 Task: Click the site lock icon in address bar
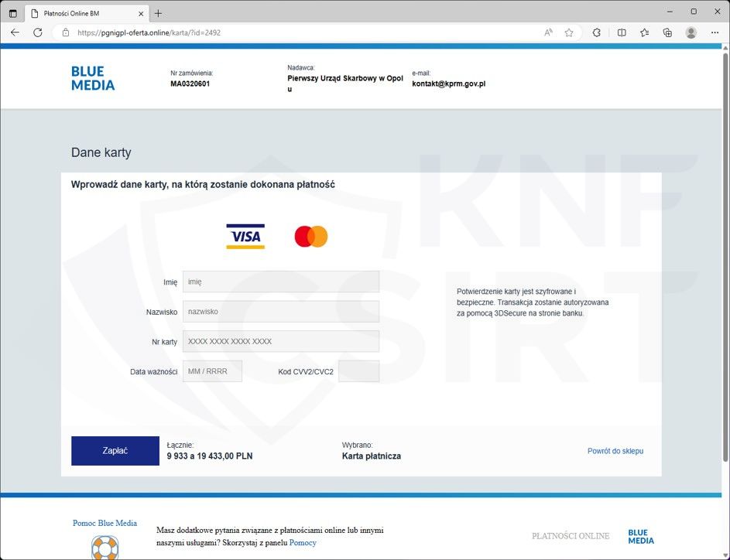click(66, 32)
